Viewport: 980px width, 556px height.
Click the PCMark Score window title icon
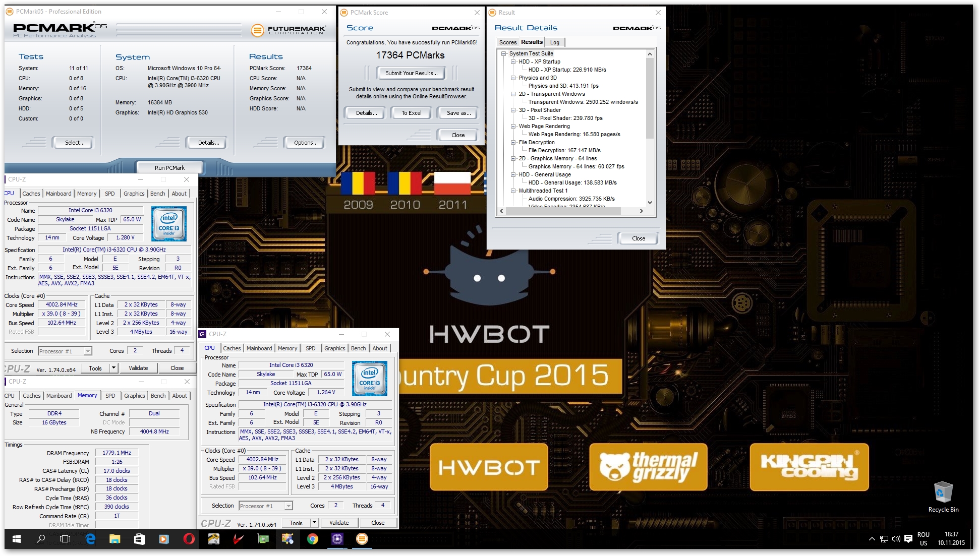(343, 13)
